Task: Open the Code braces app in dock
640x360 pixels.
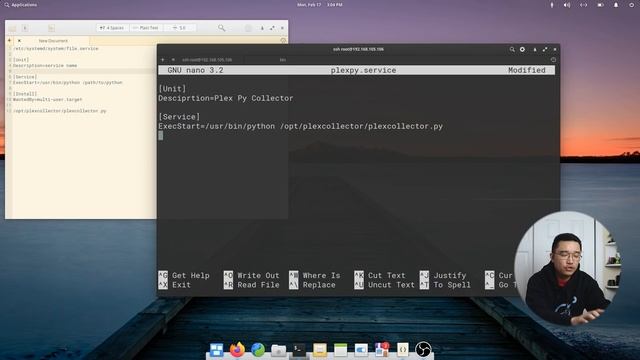Action: click(x=402, y=350)
